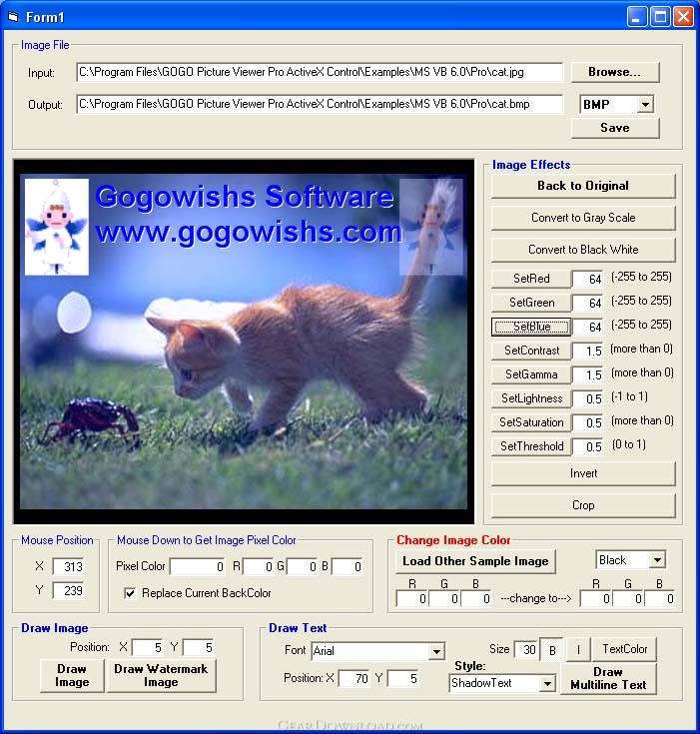Click Draw Image Position Y field
700x734 pixels.
coord(199,648)
